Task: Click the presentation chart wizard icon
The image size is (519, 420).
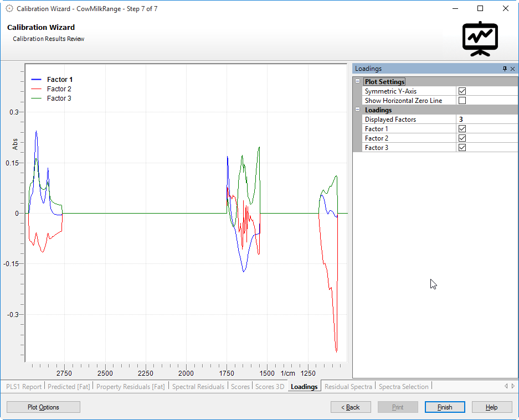Action: pos(480,39)
